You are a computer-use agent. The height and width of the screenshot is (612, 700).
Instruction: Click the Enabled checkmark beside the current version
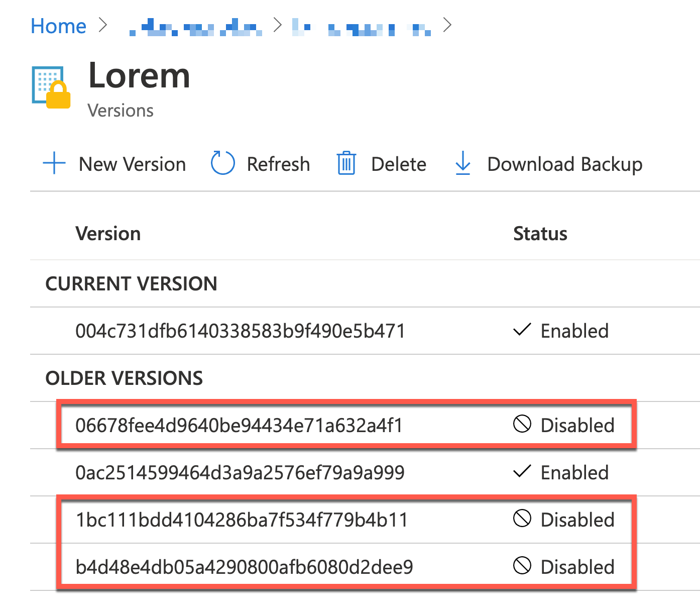(x=521, y=330)
